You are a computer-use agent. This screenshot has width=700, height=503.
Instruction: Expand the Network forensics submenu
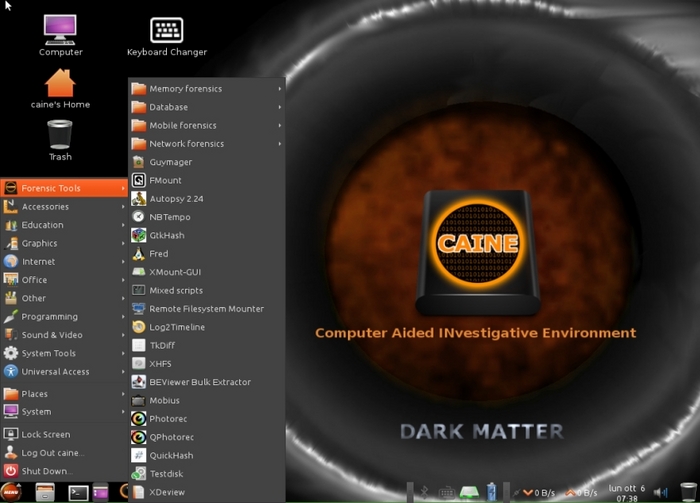tap(186, 144)
